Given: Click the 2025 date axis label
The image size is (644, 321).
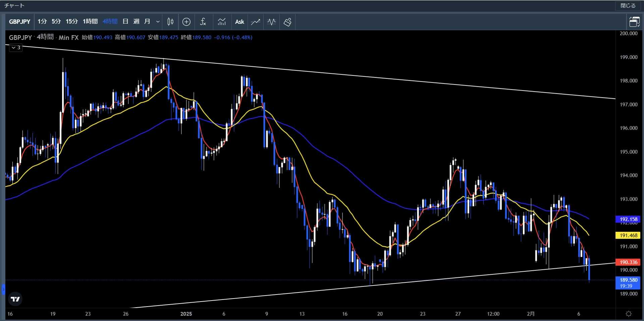Looking at the screenshot, I should click(x=186, y=314).
